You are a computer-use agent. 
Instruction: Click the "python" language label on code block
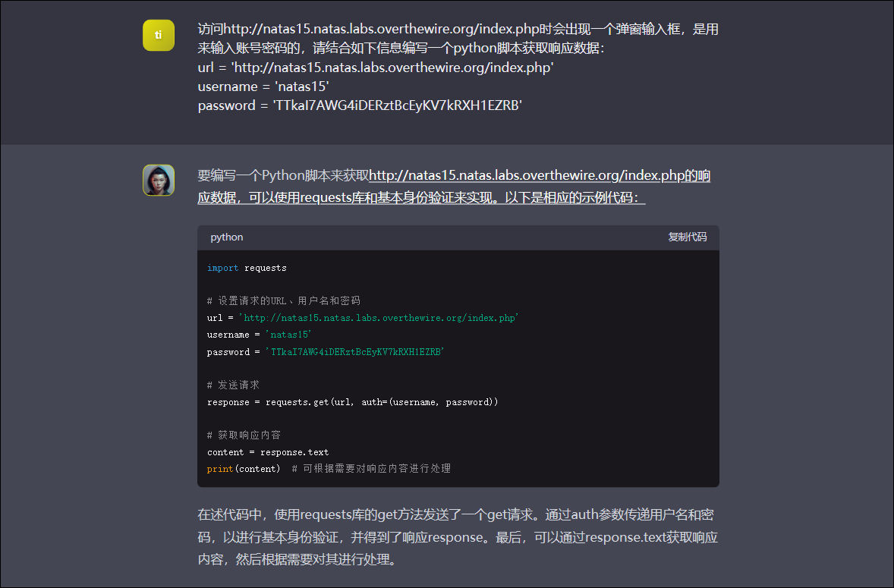(226, 237)
